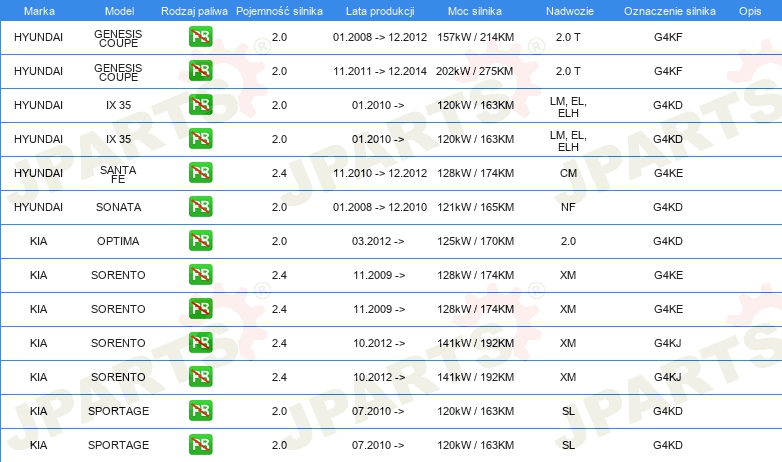
Task: Select the fuel type icon in the SANTA FE row
Action: pos(200,173)
